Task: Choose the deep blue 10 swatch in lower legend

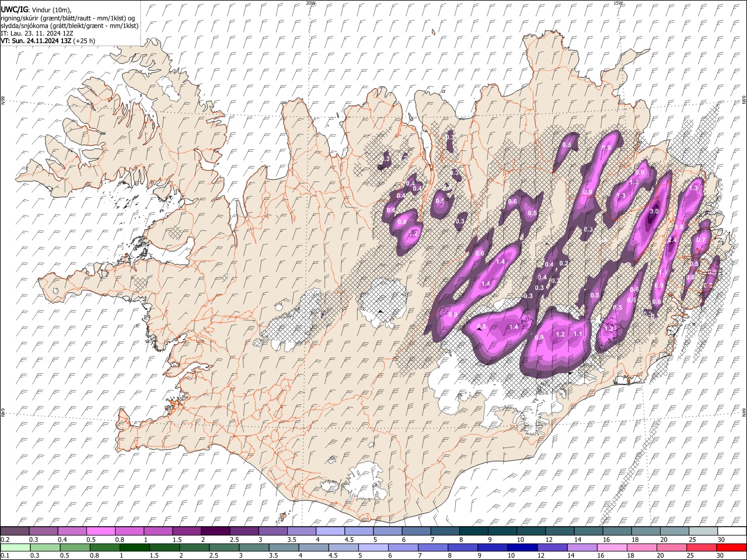Action: 522,547
